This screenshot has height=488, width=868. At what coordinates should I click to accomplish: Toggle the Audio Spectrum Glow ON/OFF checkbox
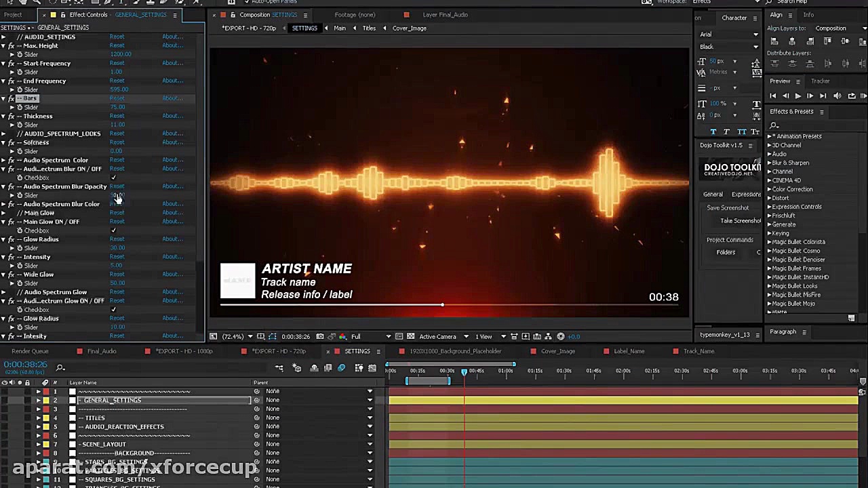[113, 309]
